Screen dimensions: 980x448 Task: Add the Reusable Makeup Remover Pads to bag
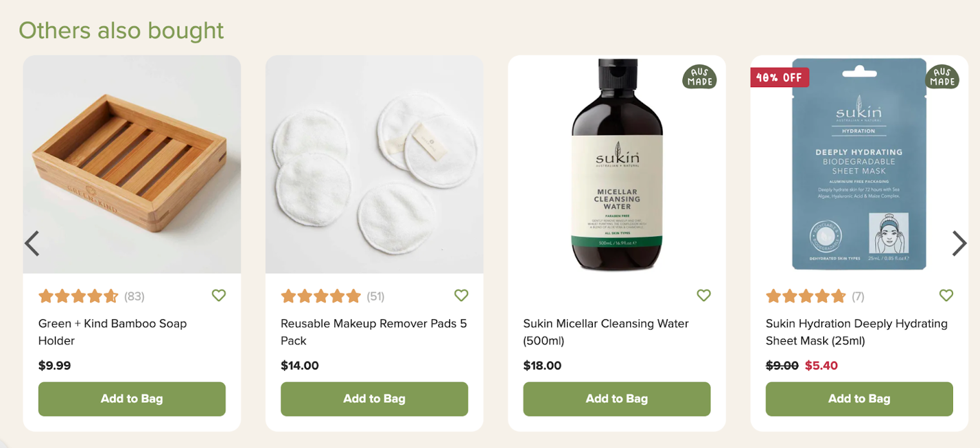coord(374,398)
